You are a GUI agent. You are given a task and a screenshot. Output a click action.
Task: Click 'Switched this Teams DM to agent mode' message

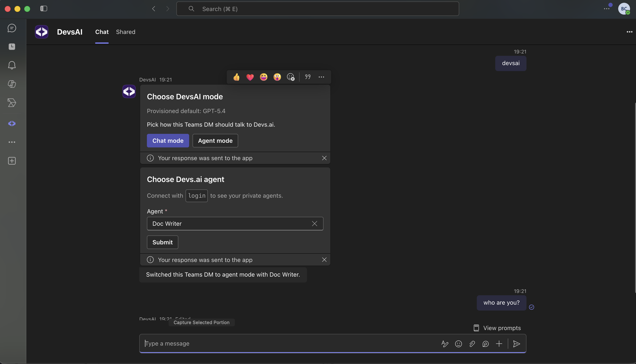tap(223, 274)
